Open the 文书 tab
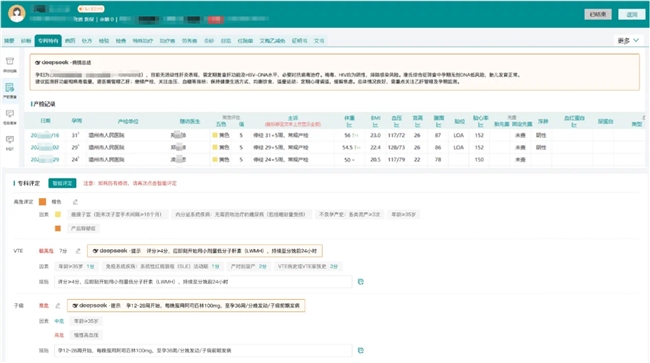The width and height of the screenshot is (650, 363). click(x=319, y=41)
